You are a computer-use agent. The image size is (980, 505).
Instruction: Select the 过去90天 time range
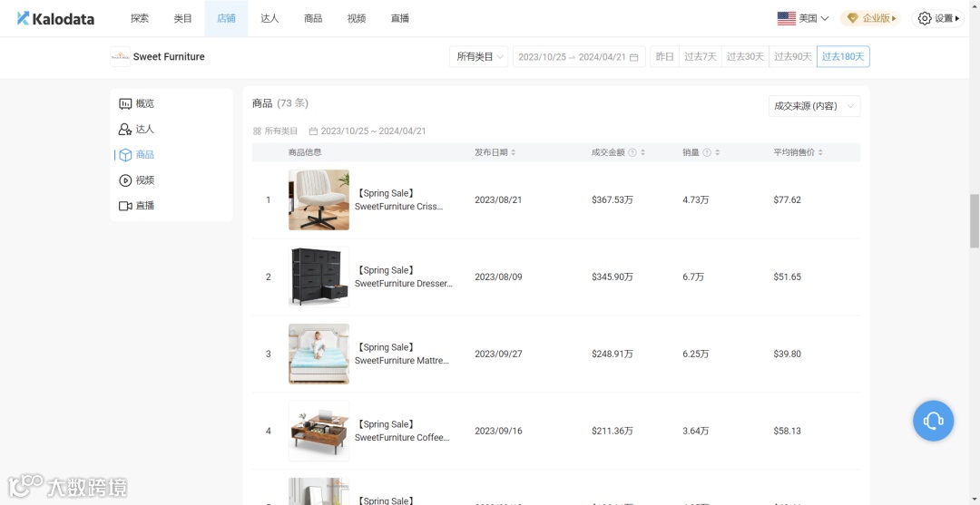click(x=792, y=57)
